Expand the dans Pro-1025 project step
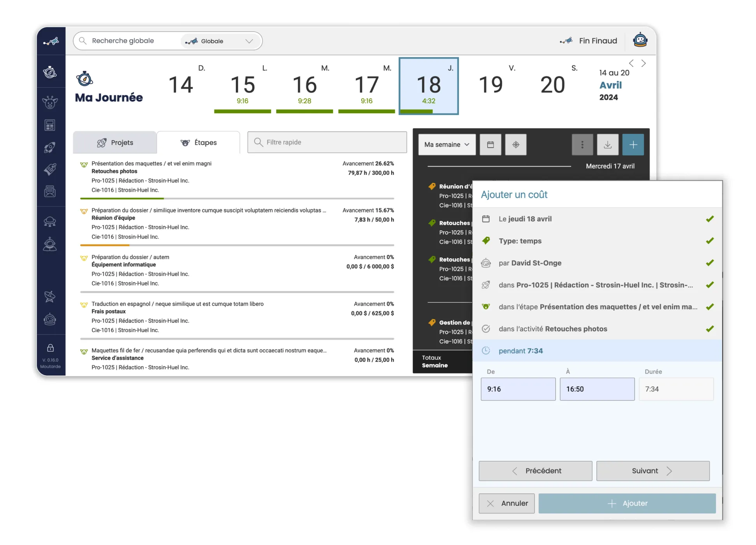Viewport: 756px width, 545px height. pos(598,285)
